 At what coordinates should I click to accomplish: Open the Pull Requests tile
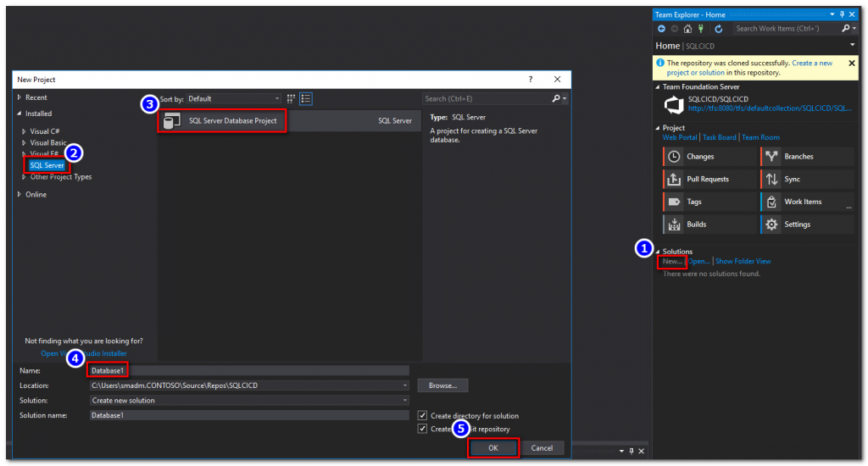709,180
